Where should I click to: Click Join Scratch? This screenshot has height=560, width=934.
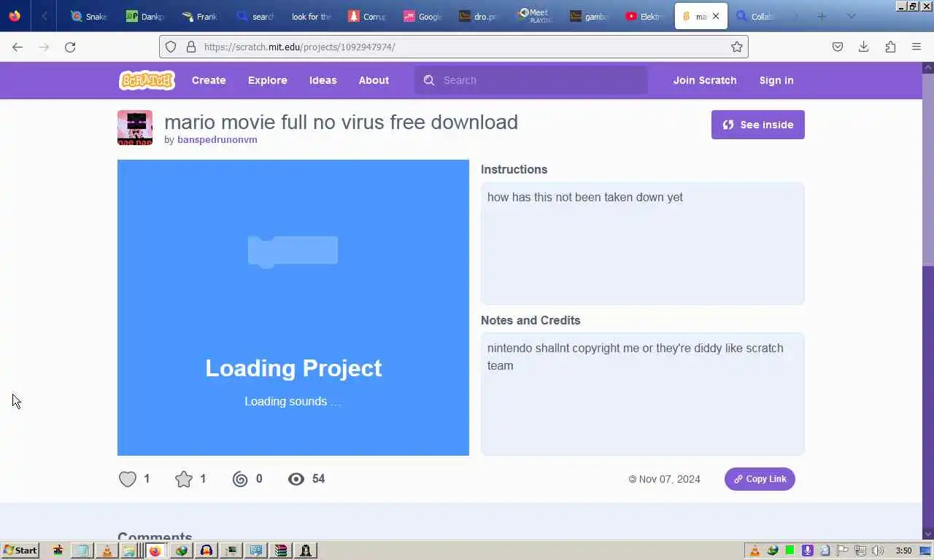click(x=705, y=80)
